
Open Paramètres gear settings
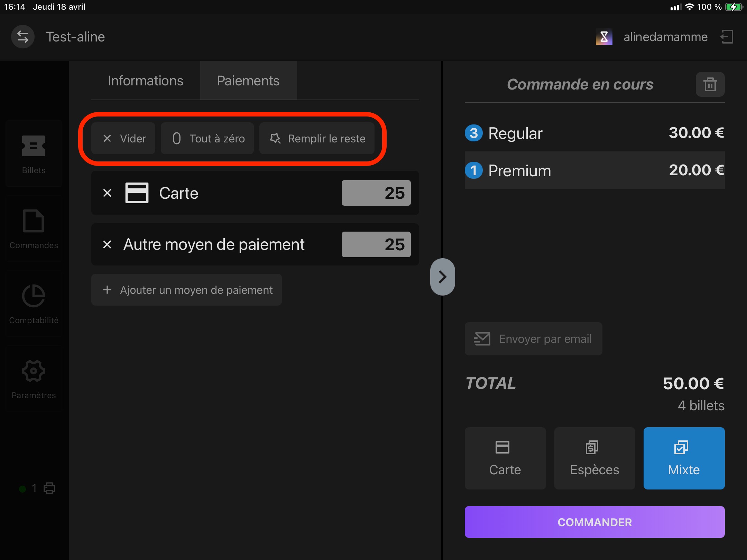click(34, 379)
